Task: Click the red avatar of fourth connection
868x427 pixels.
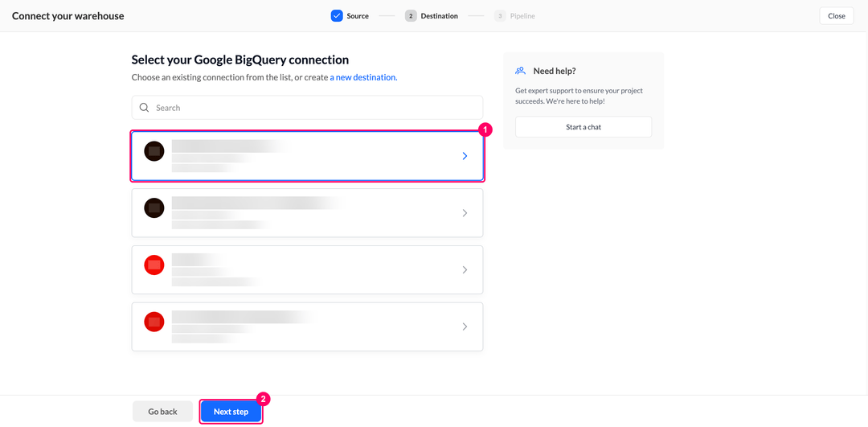Action: pos(154,322)
